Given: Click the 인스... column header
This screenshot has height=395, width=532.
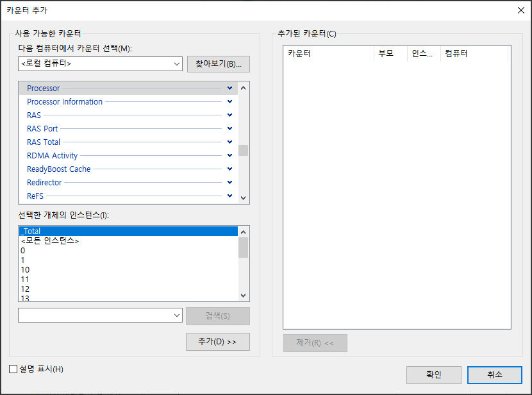Looking at the screenshot, I should 424,53.
